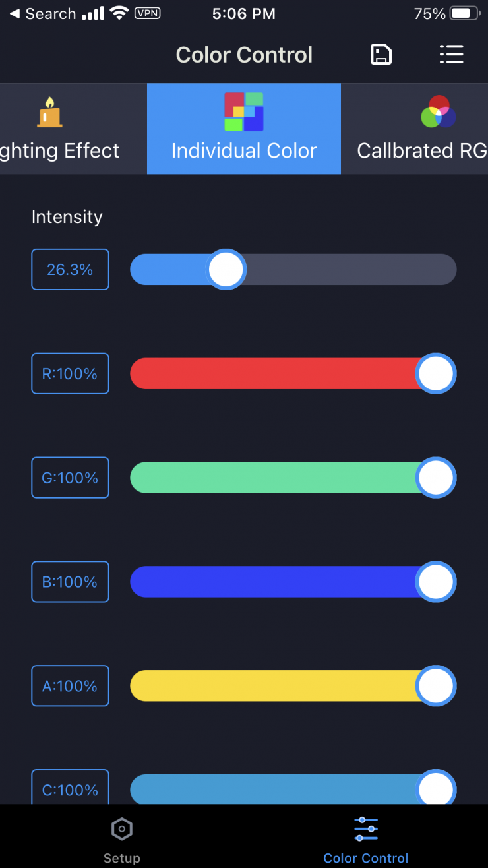Tap the Setup hexagon icon
This screenshot has height=868, width=488.
point(122,829)
